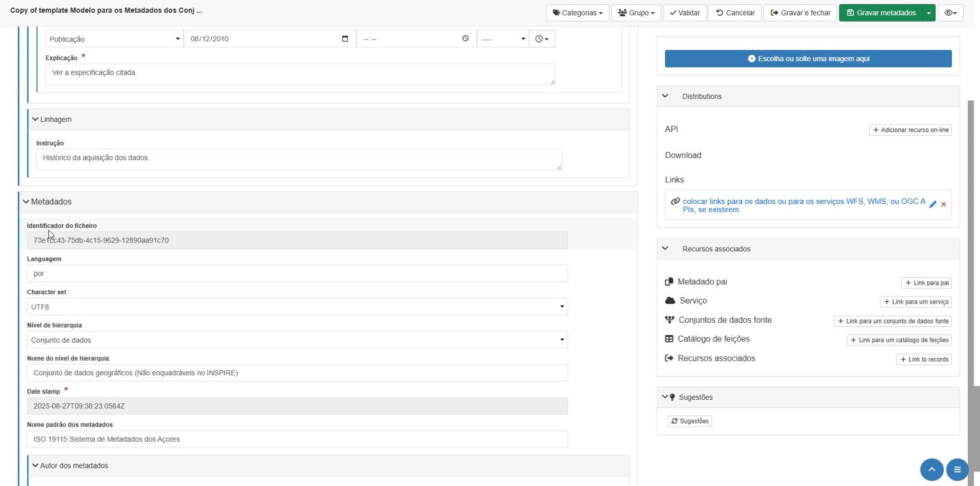Click the Metadado pai icon
Image resolution: width=980 pixels, height=486 pixels.
[669, 282]
